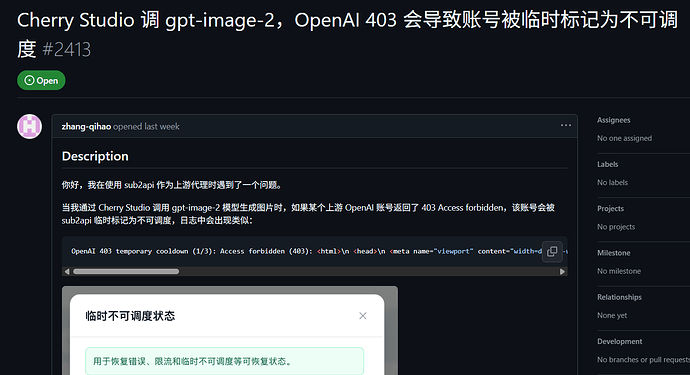
Task: Click 'No one assigned' text
Action: pyautogui.click(x=624, y=138)
